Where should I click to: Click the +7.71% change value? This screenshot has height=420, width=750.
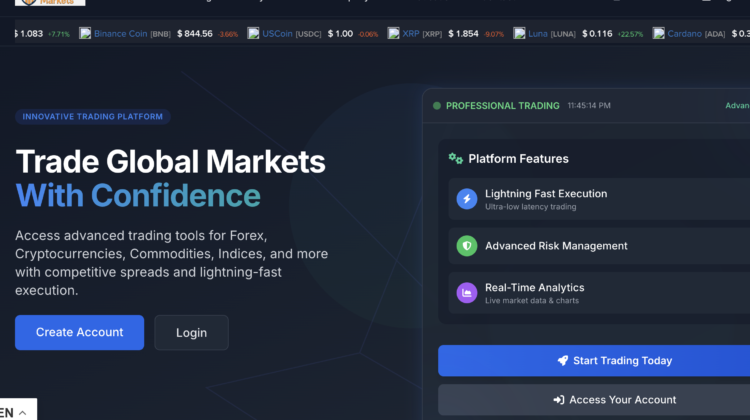(58, 34)
